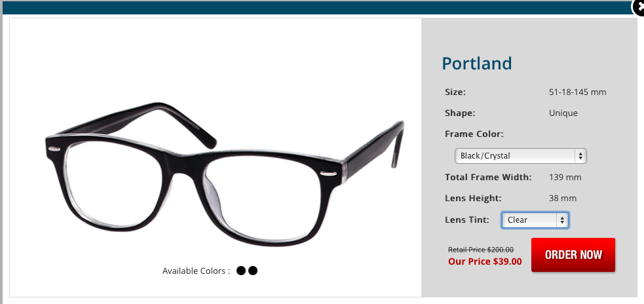Click the arrows on the Clear tint selector

click(x=562, y=219)
